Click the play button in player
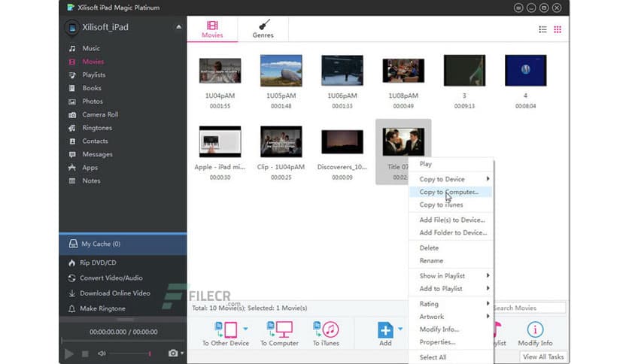This screenshot has height=364, width=629. pyautogui.click(x=69, y=353)
